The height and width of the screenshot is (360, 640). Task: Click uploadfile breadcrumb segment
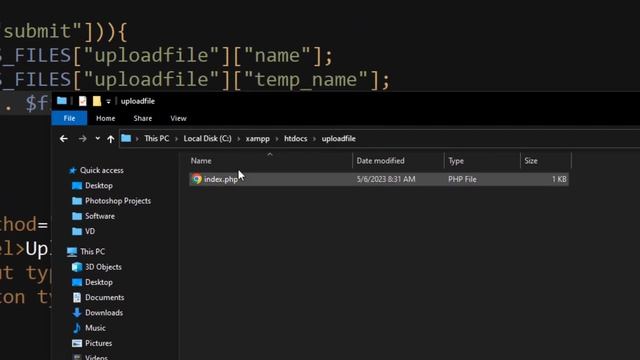pos(338,139)
